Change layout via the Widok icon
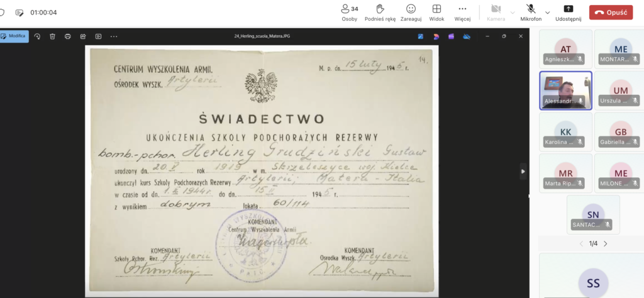 tap(436, 12)
